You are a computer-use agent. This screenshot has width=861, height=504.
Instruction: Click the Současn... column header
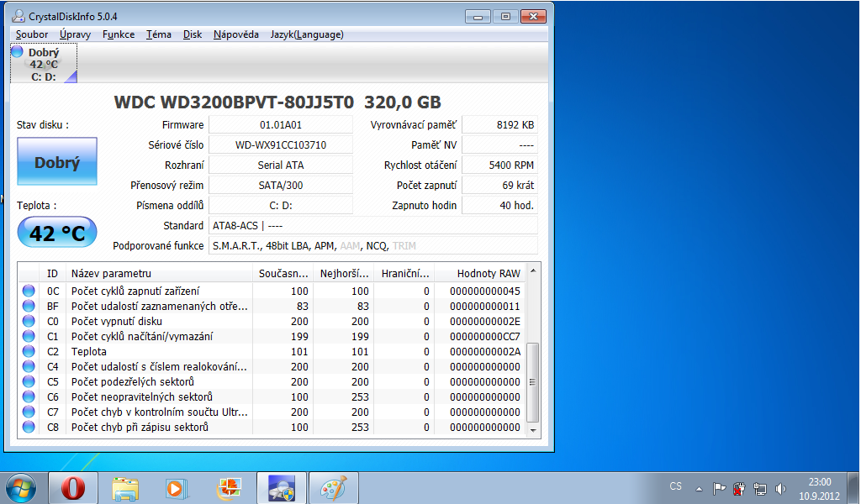(283, 273)
